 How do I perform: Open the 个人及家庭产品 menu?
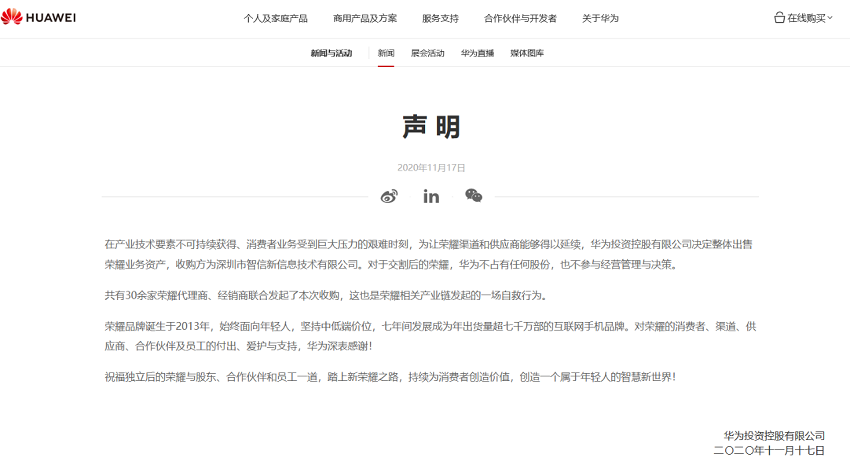tap(275, 19)
